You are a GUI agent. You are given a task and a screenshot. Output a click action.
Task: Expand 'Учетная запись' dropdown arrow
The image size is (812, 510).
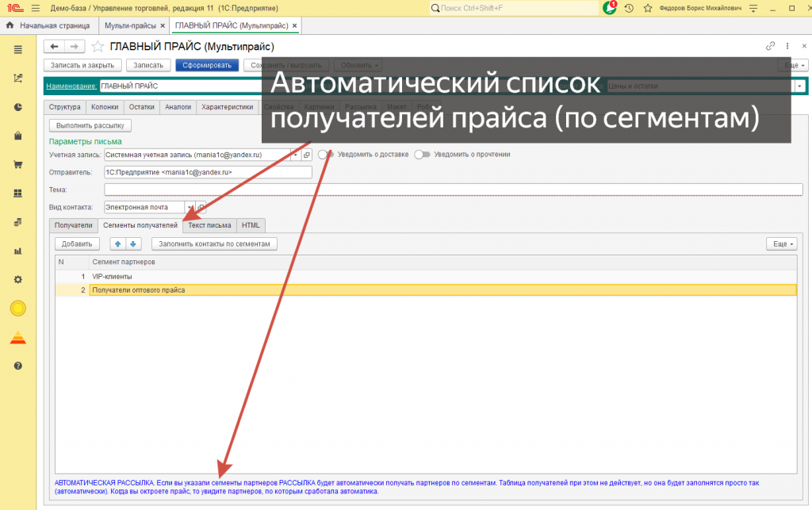tap(295, 155)
